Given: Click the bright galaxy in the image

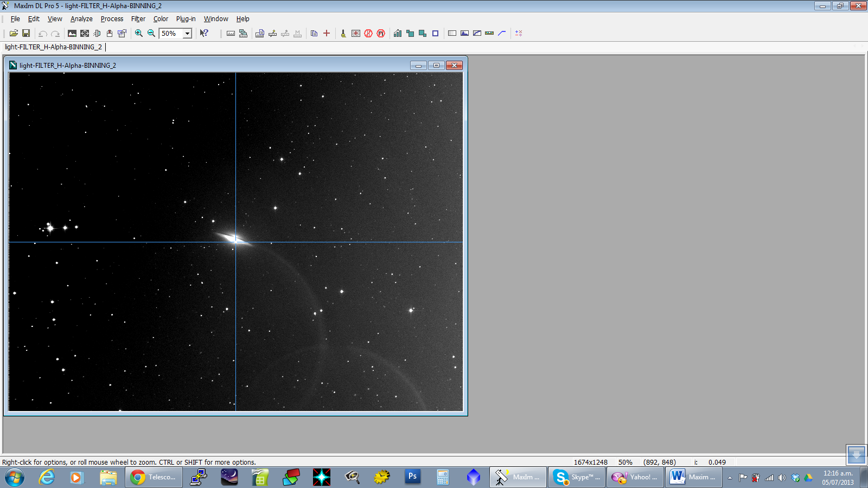Looking at the screenshot, I should (x=234, y=238).
